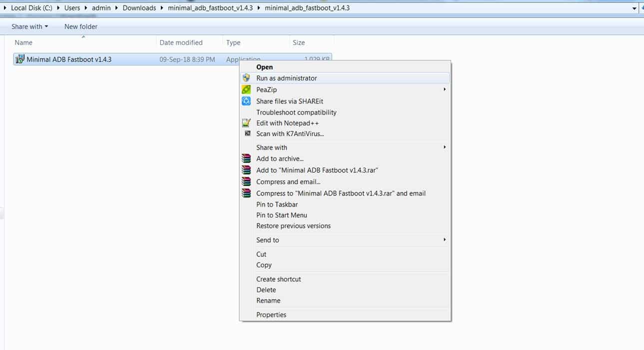Image resolution: width=644 pixels, height=350 pixels.
Task: Click the Notepad++ icon in context menu
Action: [x=246, y=123]
